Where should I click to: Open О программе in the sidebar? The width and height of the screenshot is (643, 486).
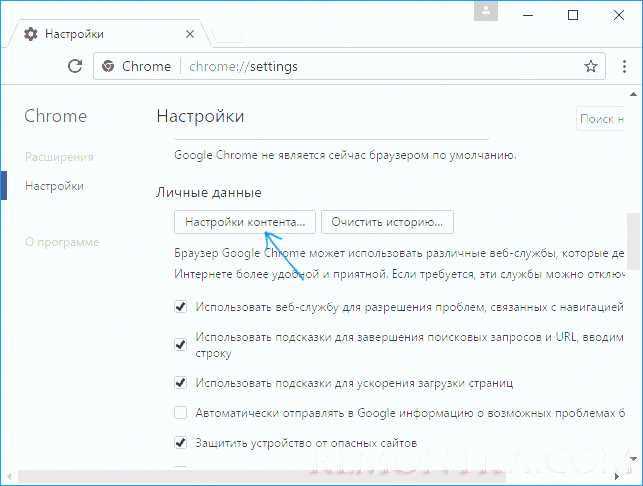click(x=62, y=242)
